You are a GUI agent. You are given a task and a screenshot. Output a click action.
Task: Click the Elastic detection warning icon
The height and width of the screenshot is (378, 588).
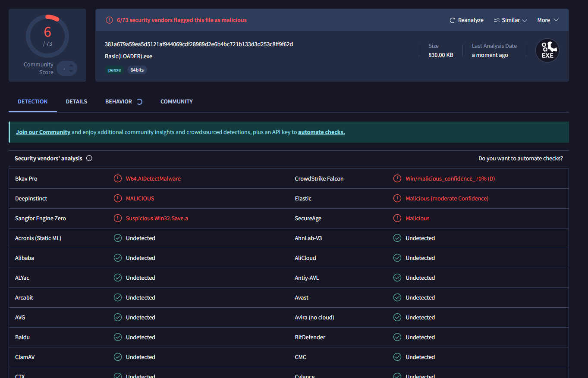pyautogui.click(x=397, y=198)
